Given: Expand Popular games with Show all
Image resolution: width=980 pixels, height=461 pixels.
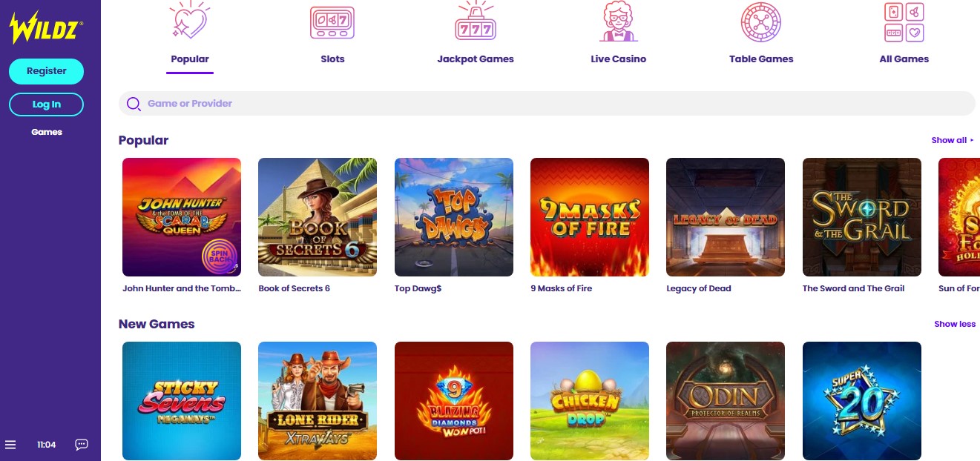Looking at the screenshot, I should (x=953, y=140).
